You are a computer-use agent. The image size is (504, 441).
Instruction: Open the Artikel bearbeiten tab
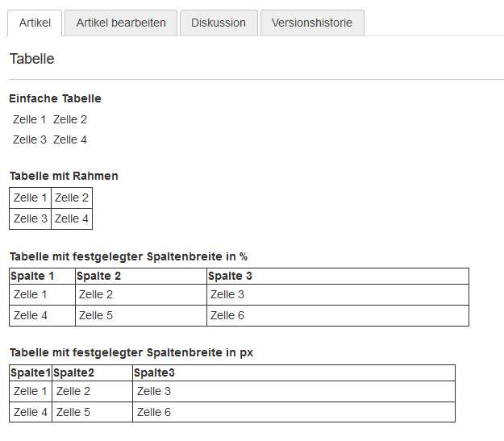point(121,23)
